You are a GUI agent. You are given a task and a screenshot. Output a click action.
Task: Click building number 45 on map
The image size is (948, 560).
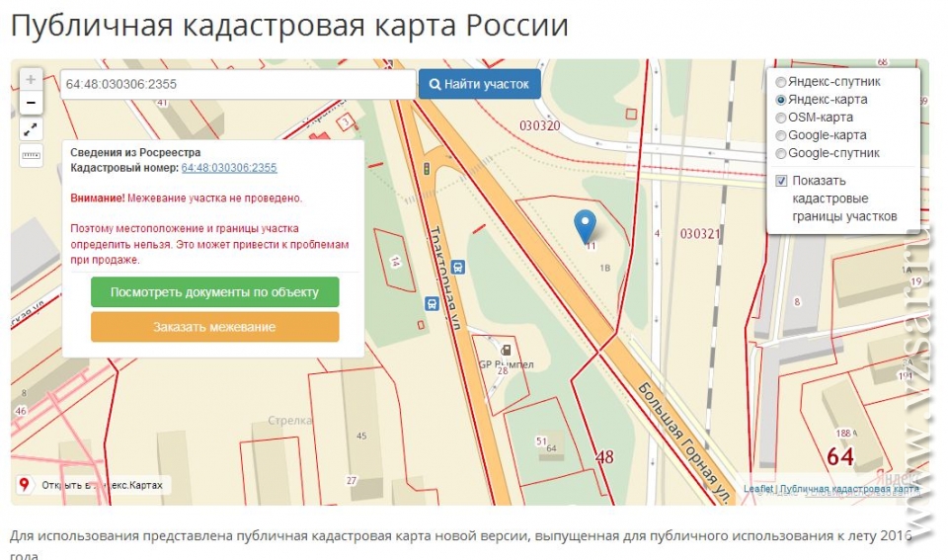361,436
